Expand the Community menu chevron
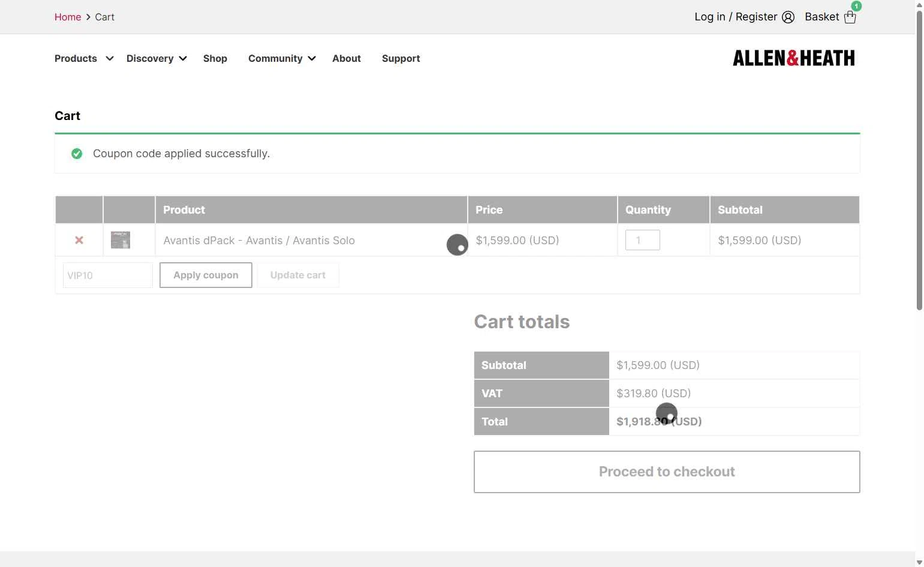The height and width of the screenshot is (567, 924). (x=312, y=58)
